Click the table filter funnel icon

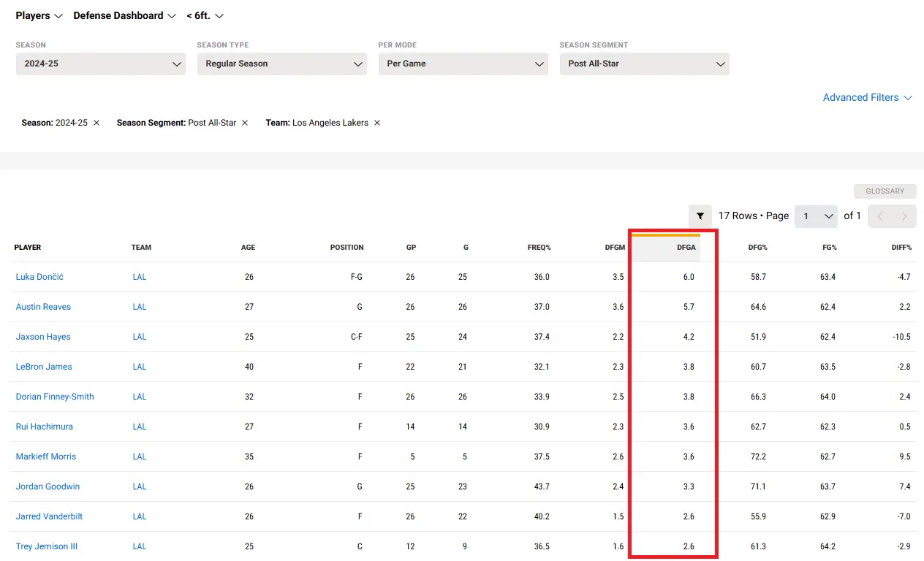point(700,216)
